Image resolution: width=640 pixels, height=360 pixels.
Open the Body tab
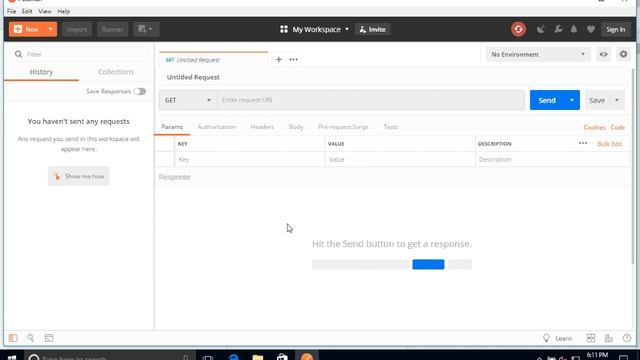click(x=296, y=127)
